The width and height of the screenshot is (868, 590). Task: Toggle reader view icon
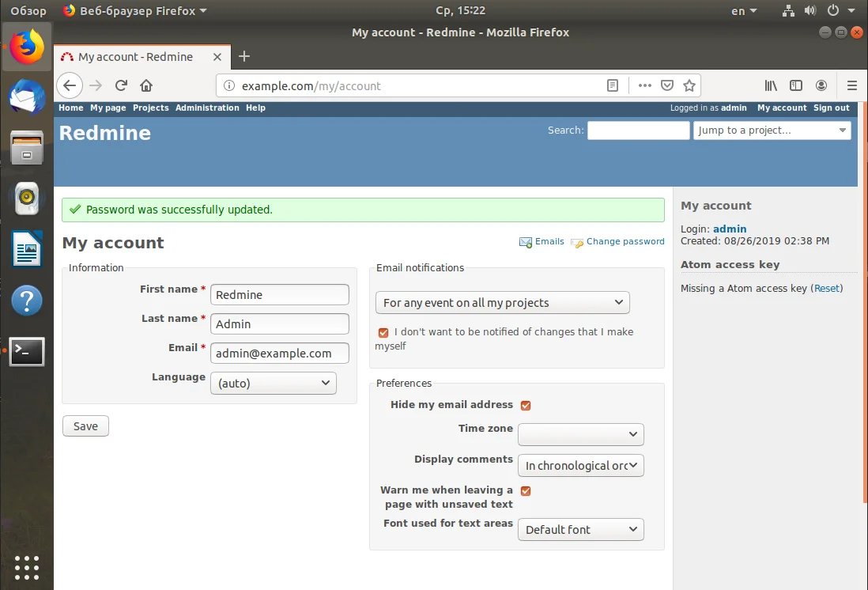[x=612, y=85]
